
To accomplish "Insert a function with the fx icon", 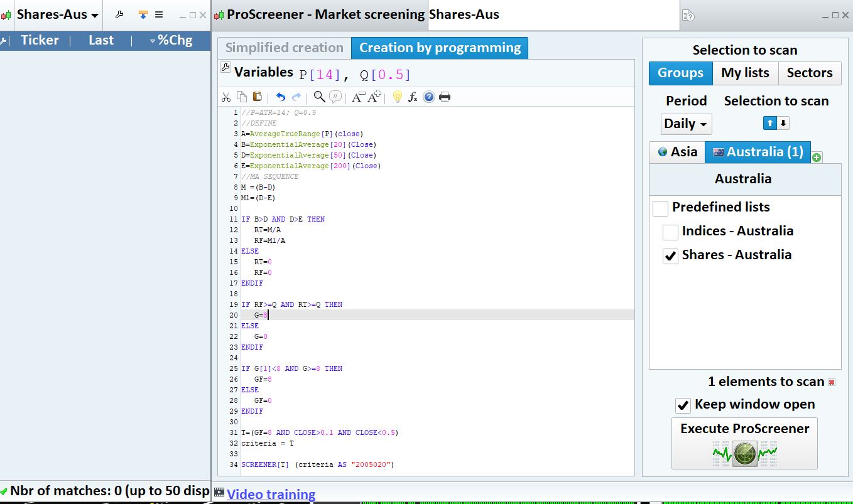I will coord(413,97).
